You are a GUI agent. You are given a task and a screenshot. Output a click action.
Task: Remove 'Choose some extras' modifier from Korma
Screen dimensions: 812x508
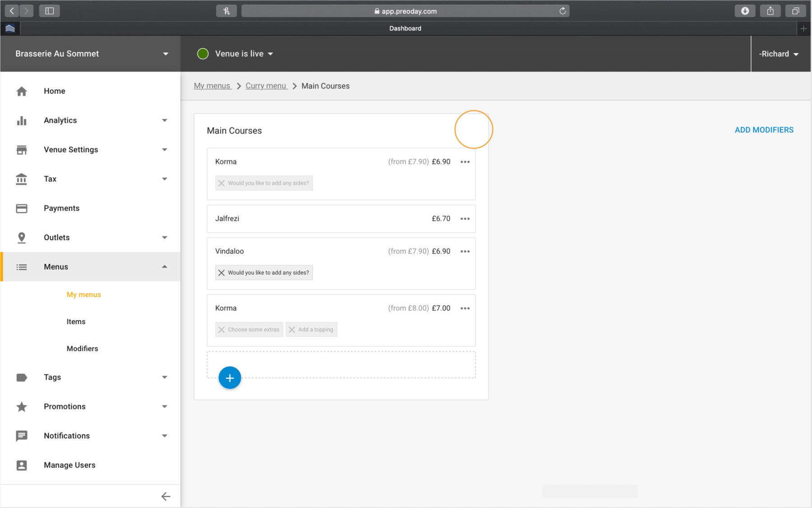[x=221, y=330]
